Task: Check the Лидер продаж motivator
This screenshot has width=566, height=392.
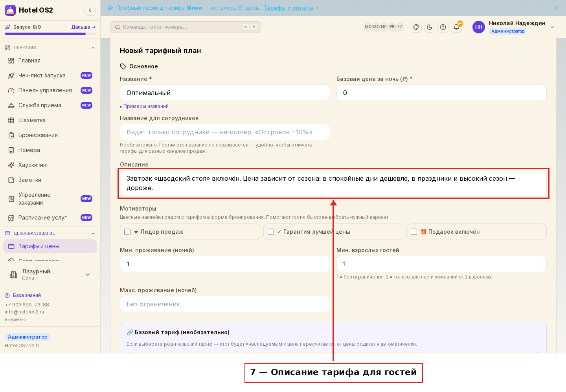Action: 127,232
